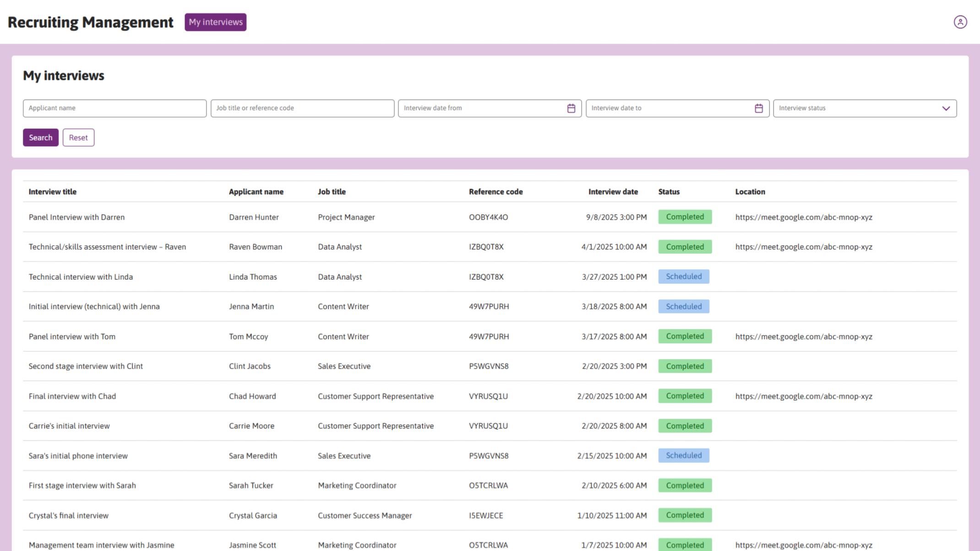This screenshot has width=980, height=551.
Task: Click the applicant name Carrie Moore
Action: (x=251, y=426)
